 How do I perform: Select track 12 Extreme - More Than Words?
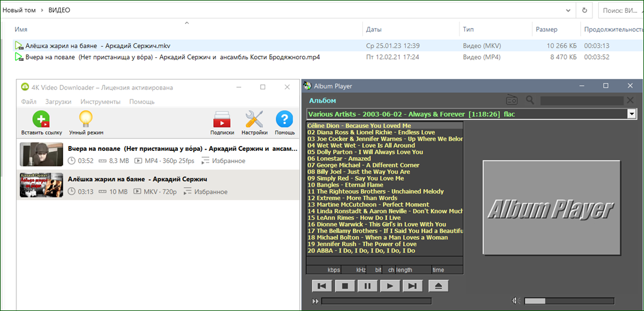pyautogui.click(x=385, y=198)
